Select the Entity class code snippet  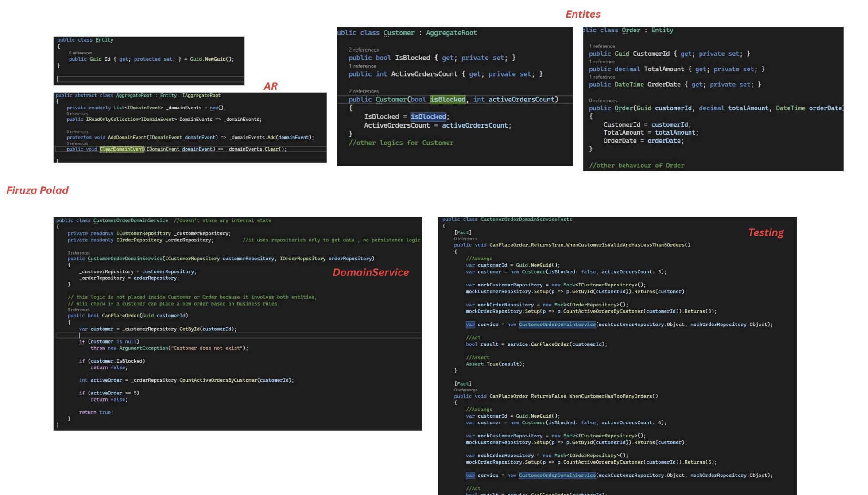click(149, 61)
